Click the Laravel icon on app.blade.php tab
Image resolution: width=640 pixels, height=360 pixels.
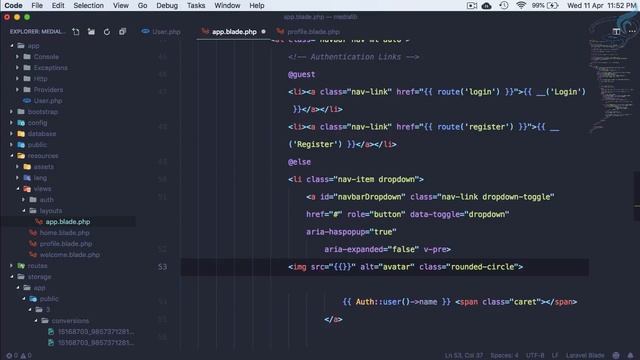[x=205, y=31]
